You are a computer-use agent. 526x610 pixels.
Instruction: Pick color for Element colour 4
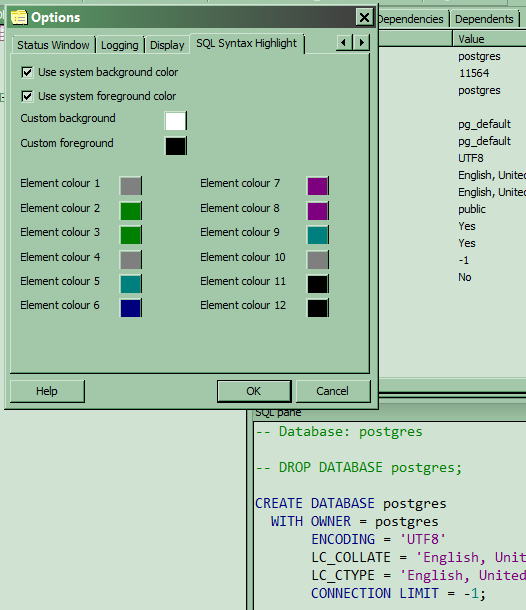pos(131,259)
